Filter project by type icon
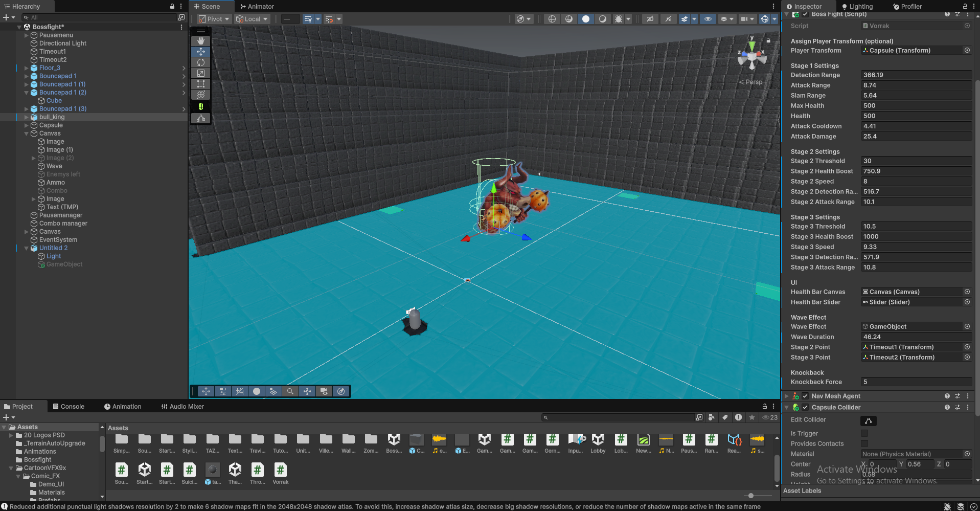The width and height of the screenshot is (980, 511). click(711, 417)
